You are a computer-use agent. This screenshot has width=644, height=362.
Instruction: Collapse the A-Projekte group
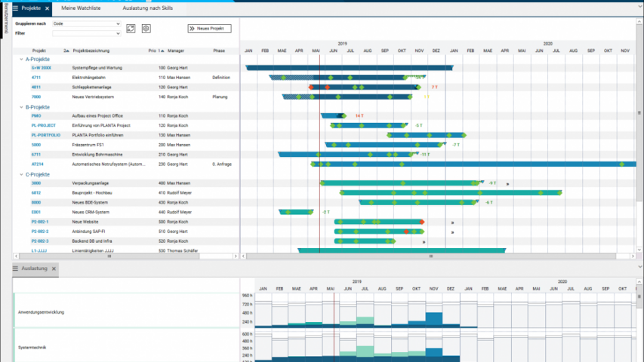[x=21, y=59]
